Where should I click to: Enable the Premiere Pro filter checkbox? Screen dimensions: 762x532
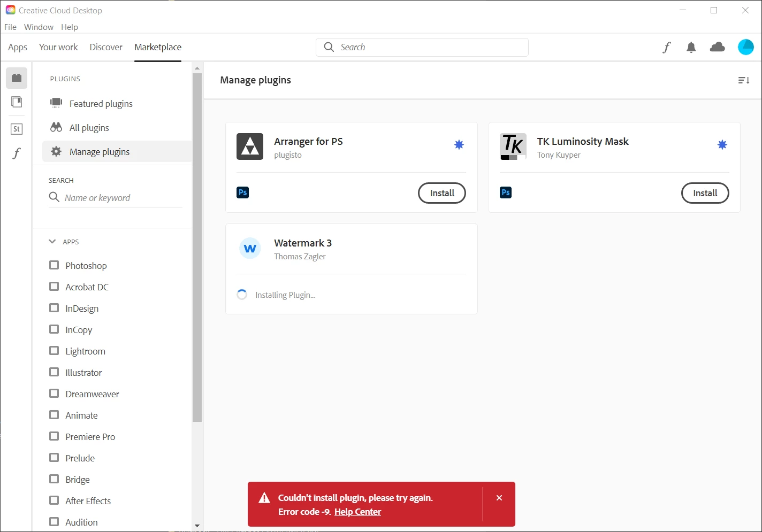tap(54, 436)
